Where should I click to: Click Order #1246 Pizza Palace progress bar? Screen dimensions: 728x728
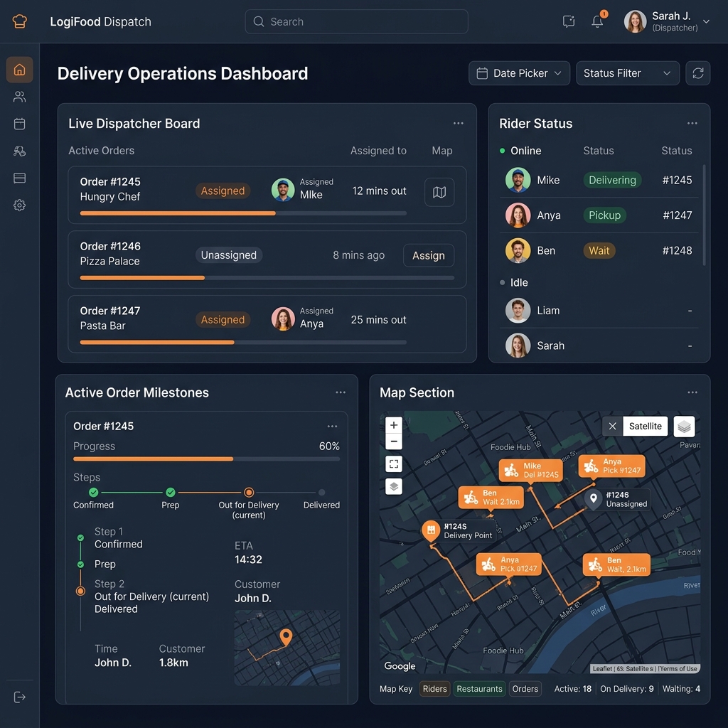click(x=267, y=278)
